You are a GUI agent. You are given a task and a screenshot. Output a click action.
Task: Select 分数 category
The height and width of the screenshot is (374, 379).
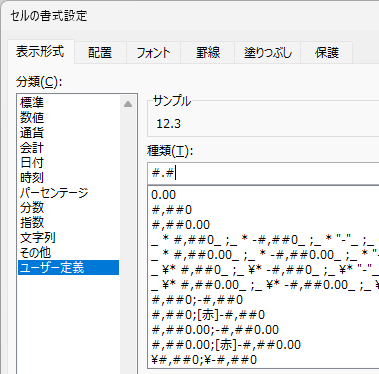pos(68,207)
